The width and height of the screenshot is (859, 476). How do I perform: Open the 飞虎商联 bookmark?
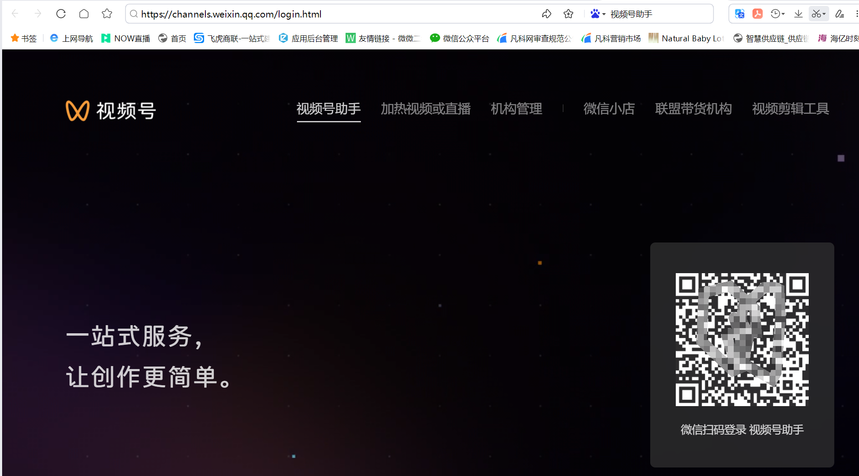tap(232, 38)
